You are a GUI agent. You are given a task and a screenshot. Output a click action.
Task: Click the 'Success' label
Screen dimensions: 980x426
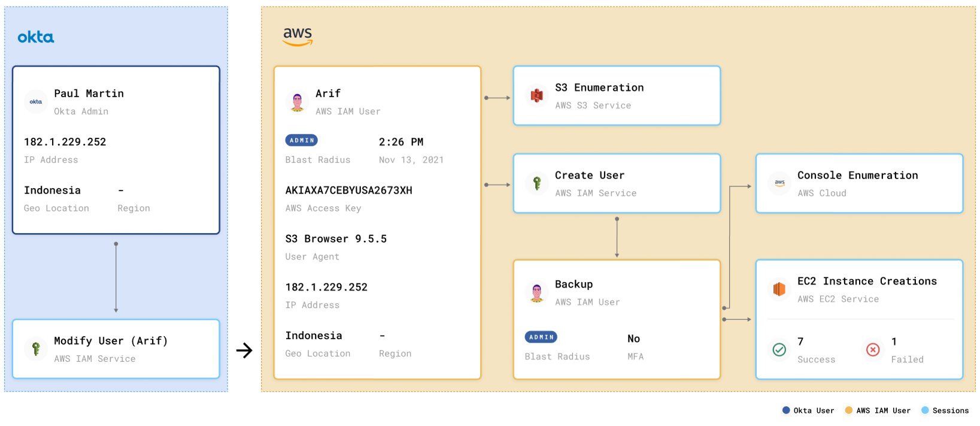(817, 360)
